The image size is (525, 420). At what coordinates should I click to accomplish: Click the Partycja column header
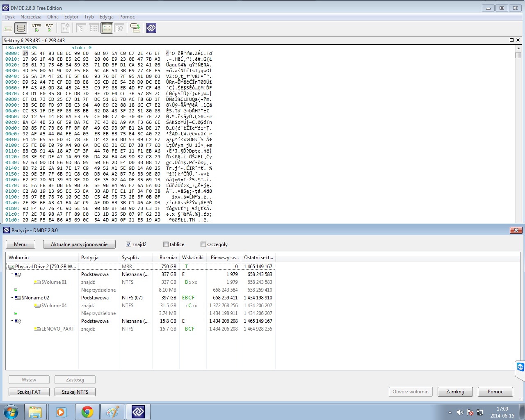click(x=99, y=258)
